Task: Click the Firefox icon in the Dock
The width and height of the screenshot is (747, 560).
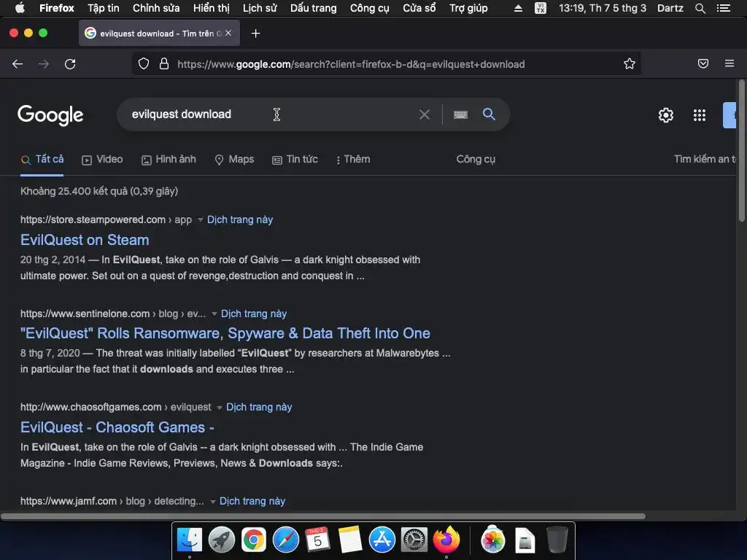Action: (x=446, y=540)
